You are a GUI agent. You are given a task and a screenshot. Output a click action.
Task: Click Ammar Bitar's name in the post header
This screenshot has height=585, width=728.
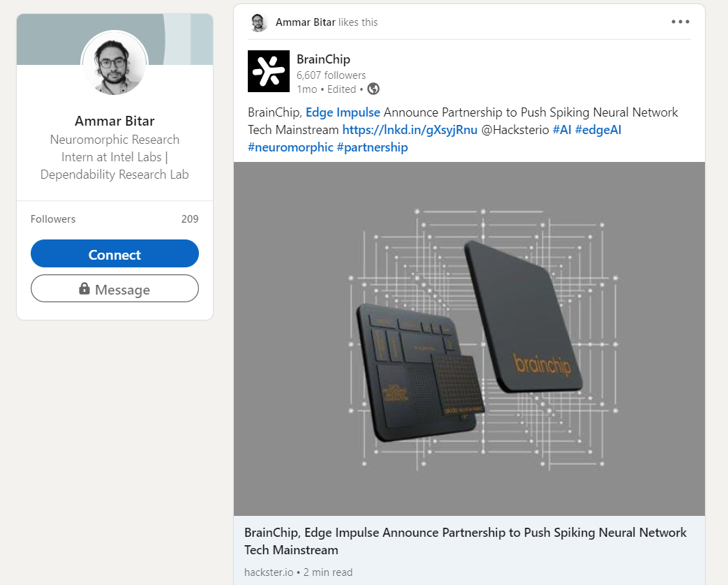306,22
